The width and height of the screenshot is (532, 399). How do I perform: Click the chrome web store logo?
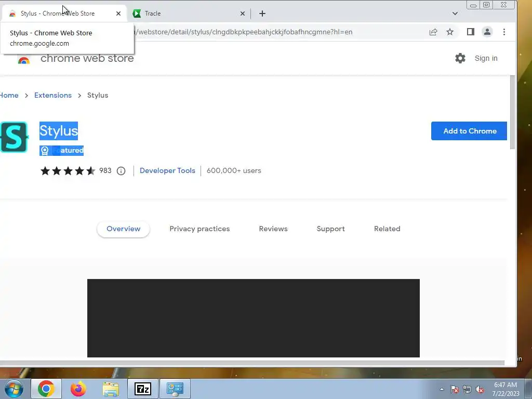pyautogui.click(x=75, y=58)
